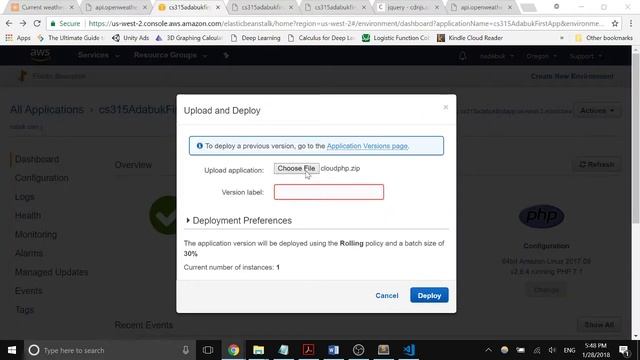The image size is (640, 360).
Task: Open the Windows Start menu
Action: click(12, 350)
